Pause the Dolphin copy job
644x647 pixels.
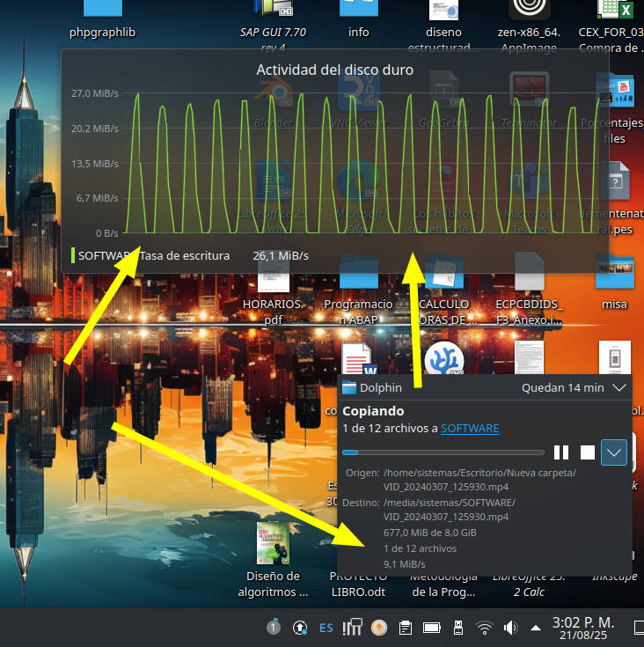(x=561, y=452)
